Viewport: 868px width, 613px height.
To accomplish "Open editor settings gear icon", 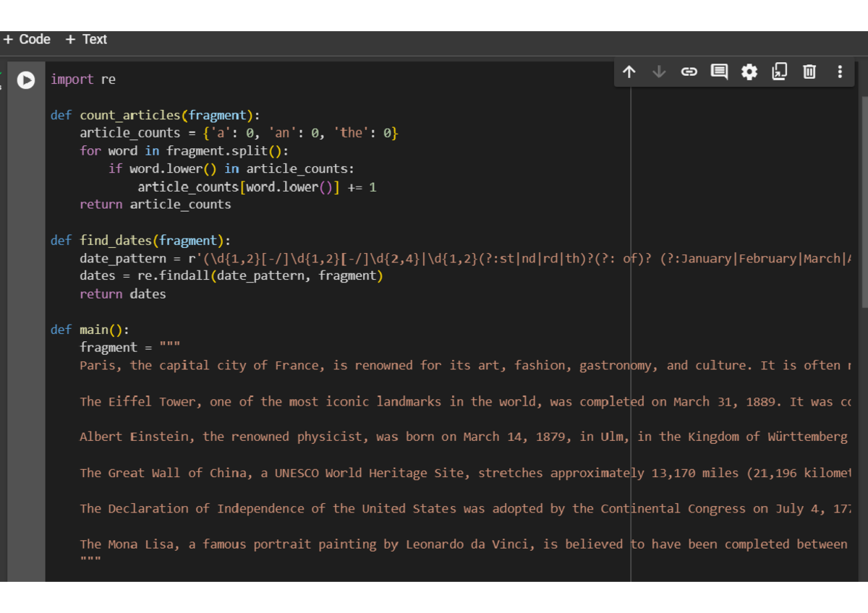I will point(749,72).
